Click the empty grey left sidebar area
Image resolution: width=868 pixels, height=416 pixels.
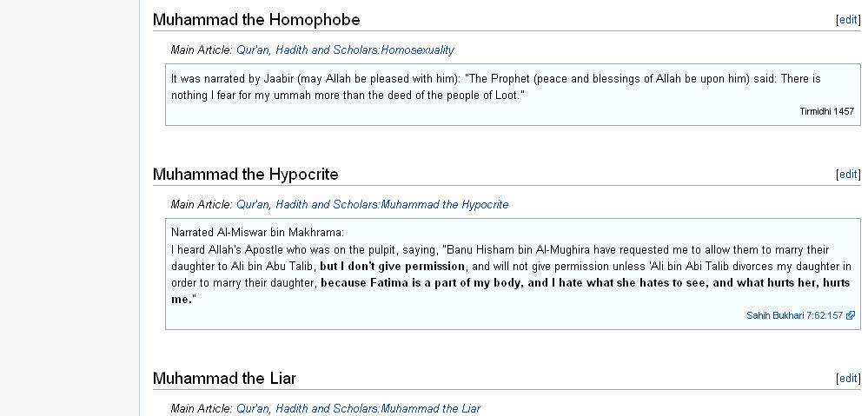pos(70,208)
